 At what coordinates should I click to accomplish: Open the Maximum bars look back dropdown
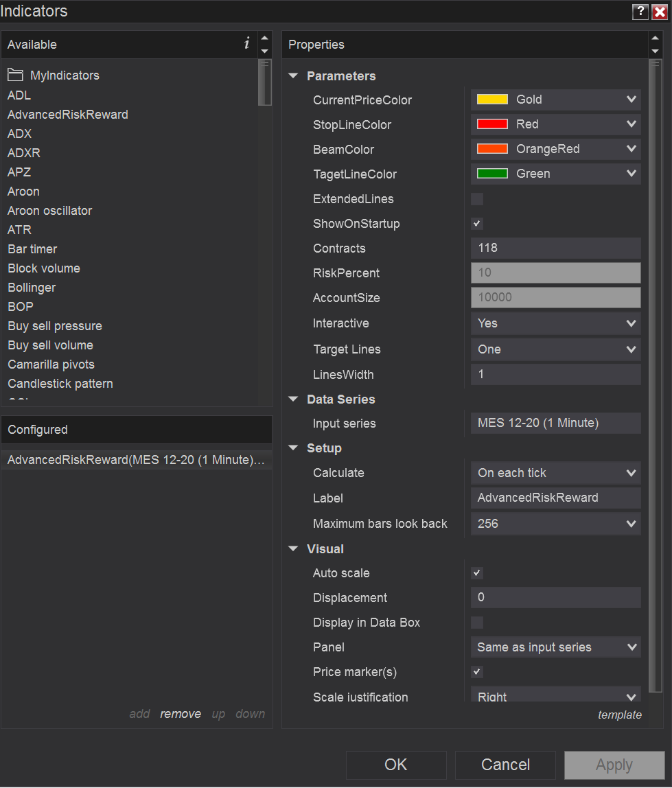click(555, 524)
